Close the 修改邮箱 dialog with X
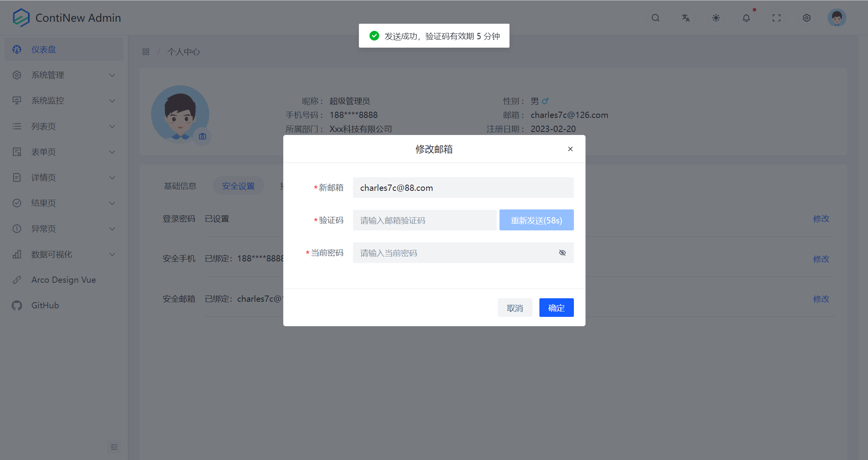This screenshot has height=460, width=868. coord(570,149)
